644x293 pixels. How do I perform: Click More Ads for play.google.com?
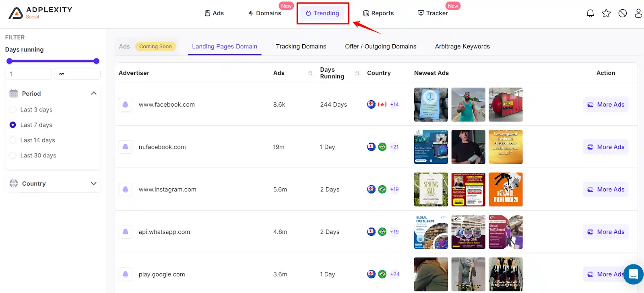tap(606, 274)
